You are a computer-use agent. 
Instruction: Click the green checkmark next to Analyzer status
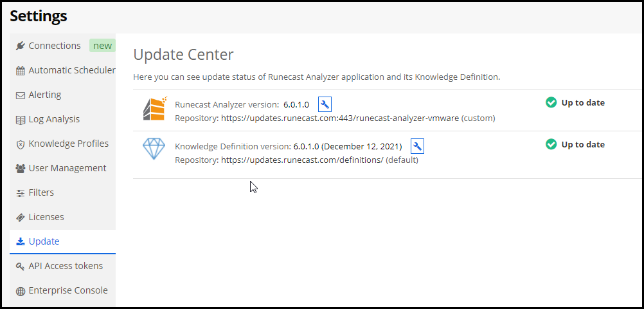click(x=551, y=102)
